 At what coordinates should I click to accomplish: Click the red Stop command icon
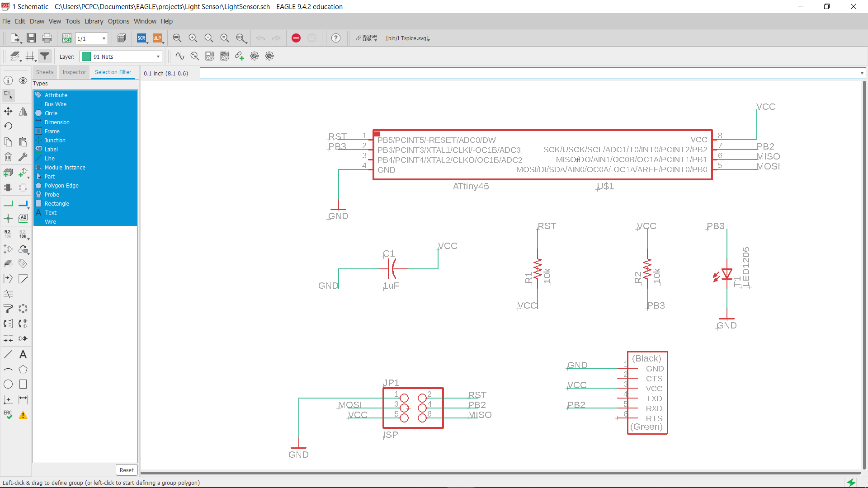(x=296, y=38)
